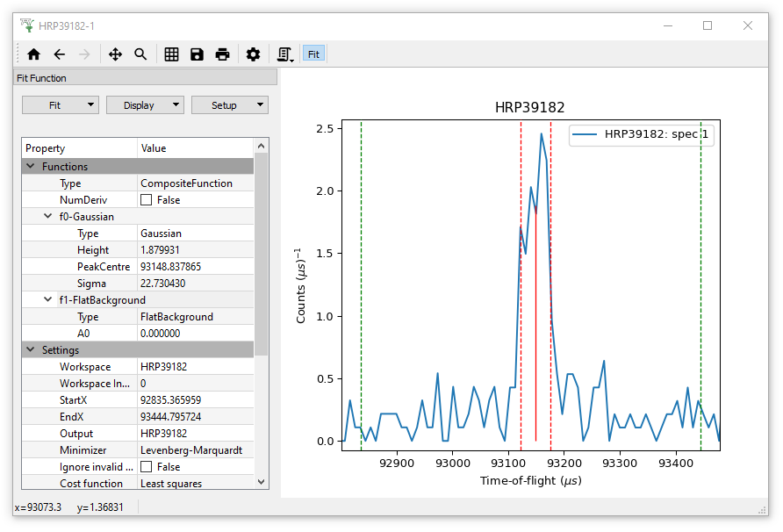Open the Setup dropdown menu
This screenshot has height=532, width=783.
click(x=229, y=105)
